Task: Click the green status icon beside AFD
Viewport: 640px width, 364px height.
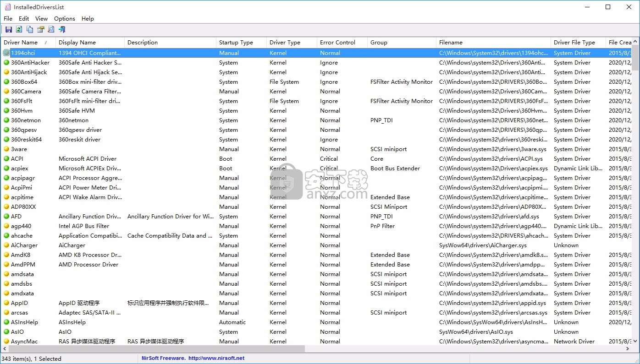Action: click(x=6, y=217)
